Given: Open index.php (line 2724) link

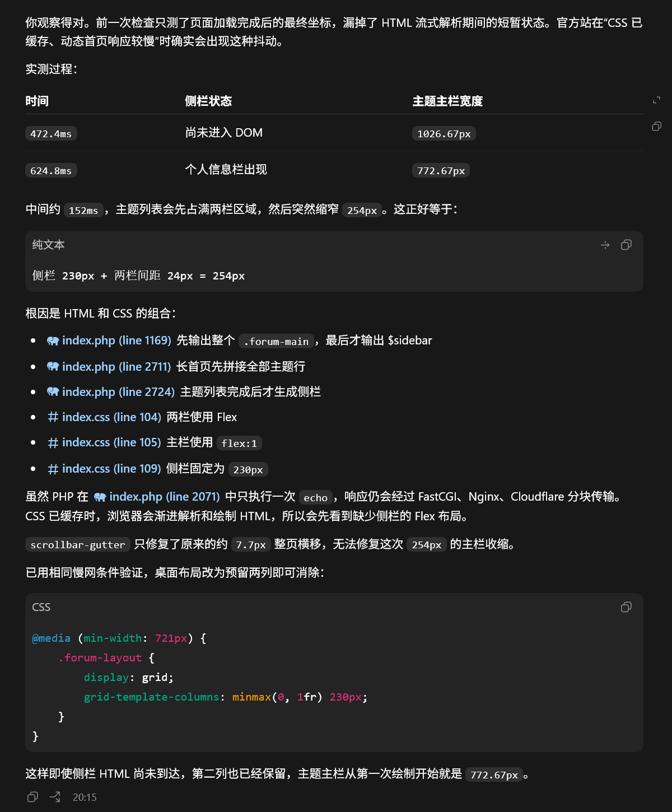Looking at the screenshot, I should pyautogui.click(x=118, y=392).
